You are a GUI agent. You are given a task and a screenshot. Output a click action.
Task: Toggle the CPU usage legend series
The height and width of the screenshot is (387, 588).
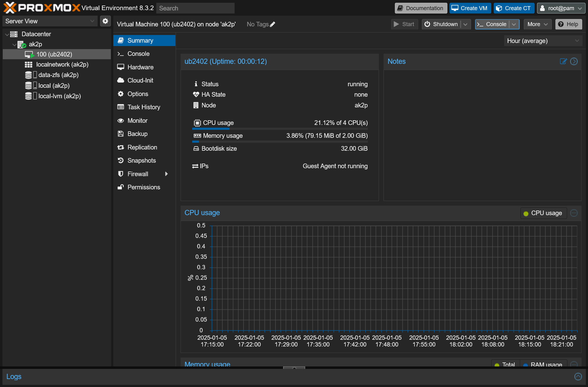coord(543,213)
